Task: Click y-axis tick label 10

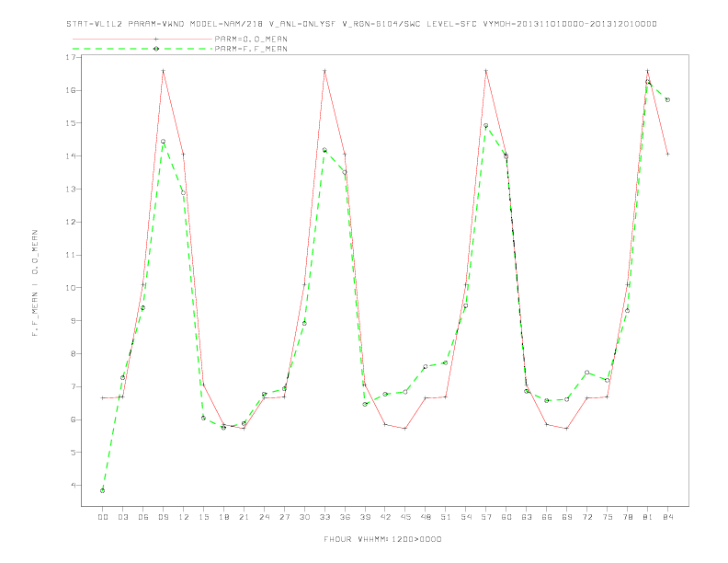Action: [71, 288]
